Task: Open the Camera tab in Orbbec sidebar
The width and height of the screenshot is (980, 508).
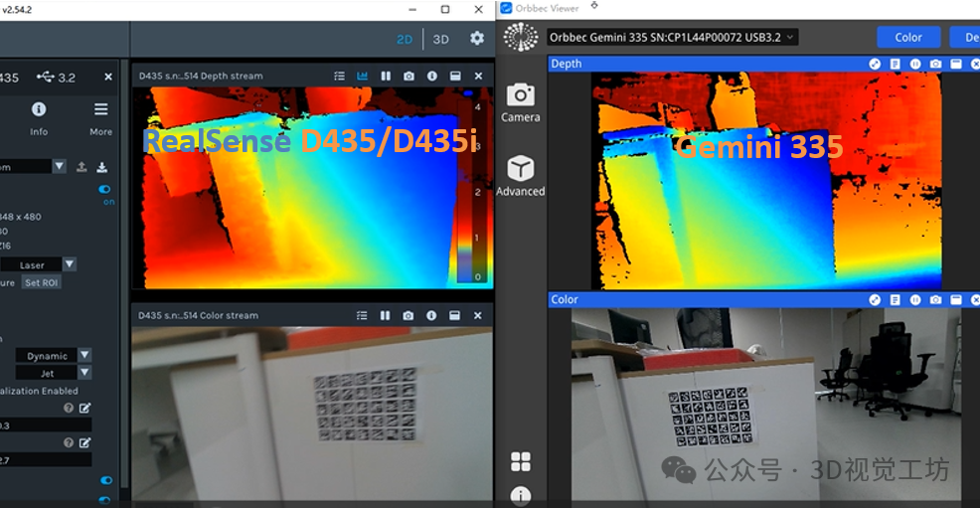Action: point(520,103)
